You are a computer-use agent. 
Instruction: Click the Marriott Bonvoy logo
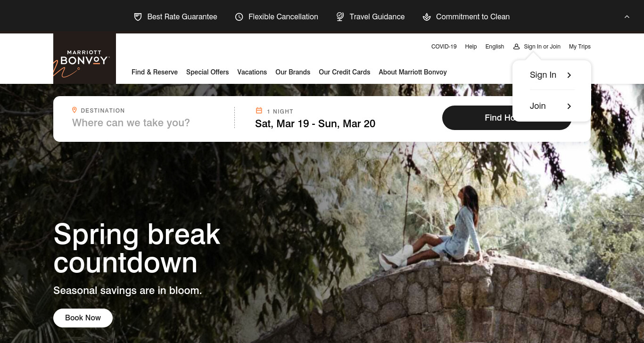coord(84,58)
